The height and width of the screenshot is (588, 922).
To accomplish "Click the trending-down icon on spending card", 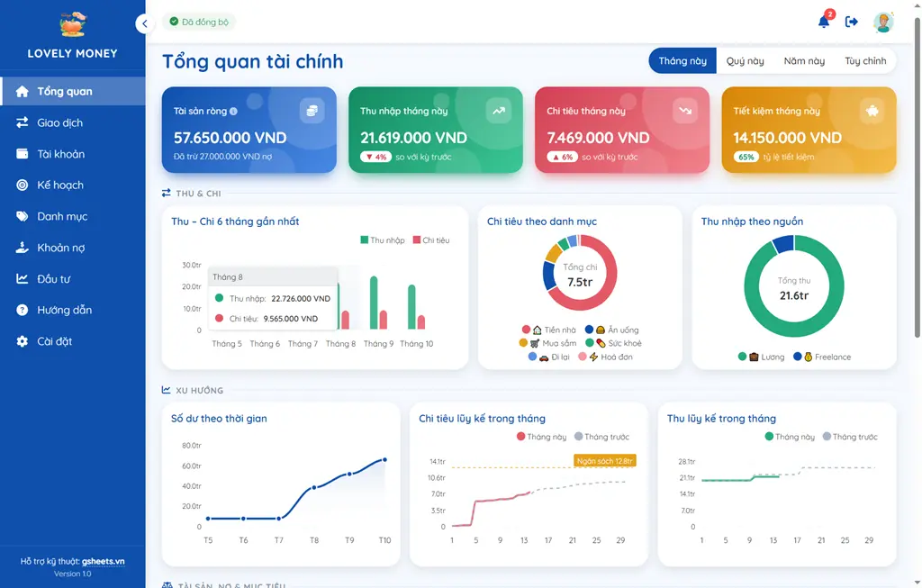I will 685,111.
